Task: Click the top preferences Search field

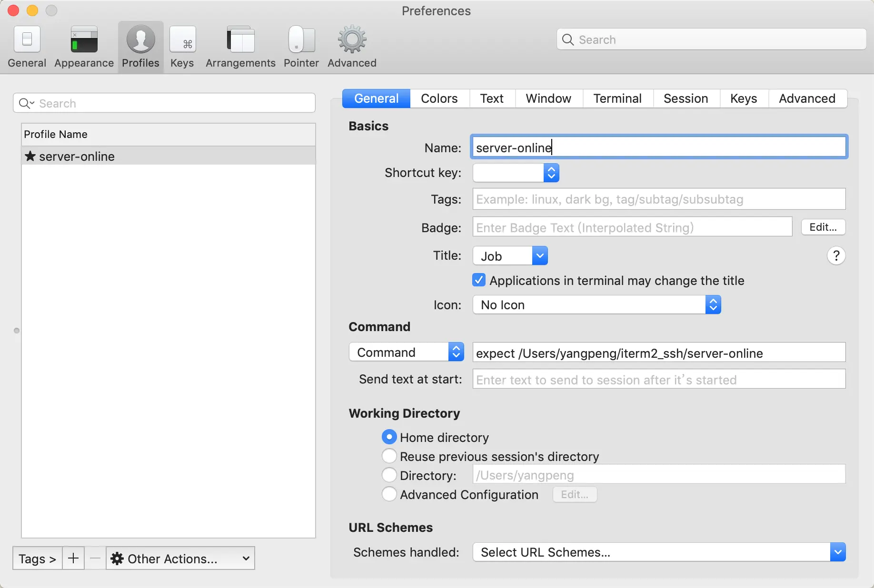Action: click(711, 39)
